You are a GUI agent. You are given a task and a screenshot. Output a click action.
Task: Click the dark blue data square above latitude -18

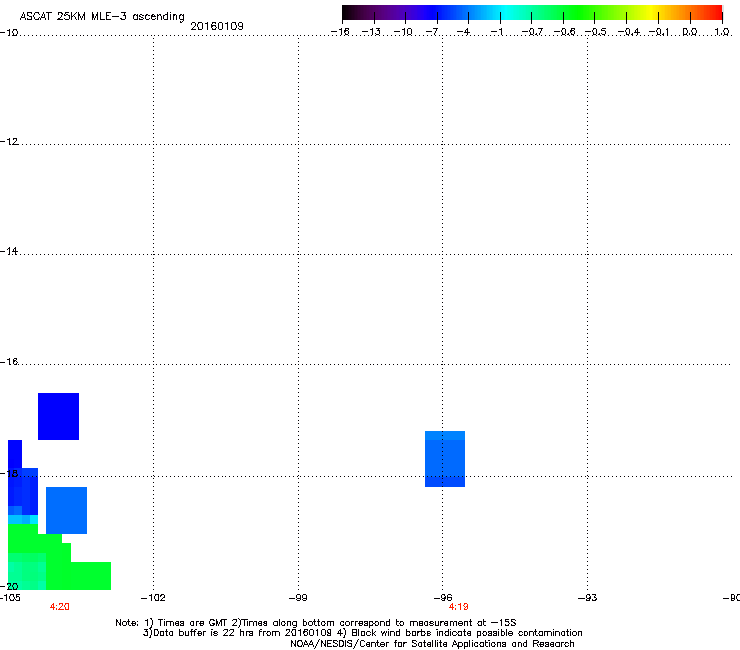[x=59, y=416]
